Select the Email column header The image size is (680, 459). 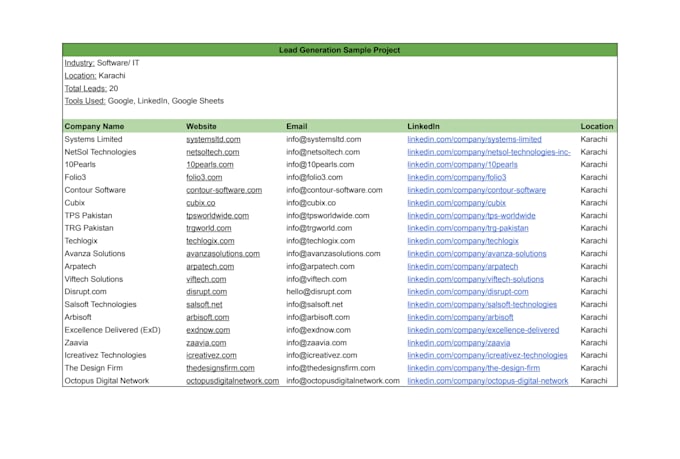tap(297, 127)
